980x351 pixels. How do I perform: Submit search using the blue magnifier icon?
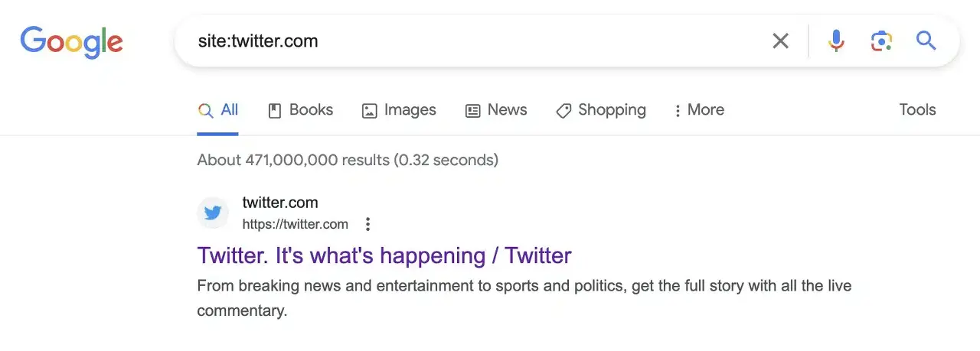pos(926,41)
